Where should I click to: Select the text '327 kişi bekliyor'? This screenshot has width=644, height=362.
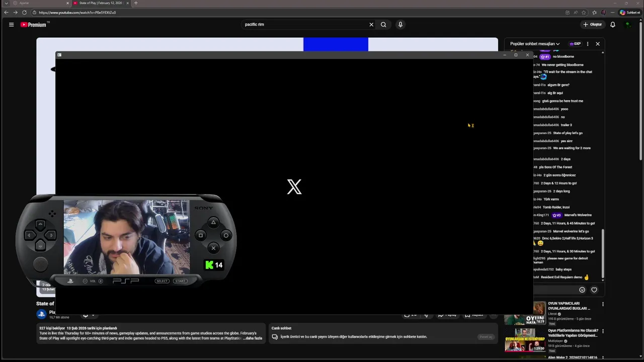[52, 328]
